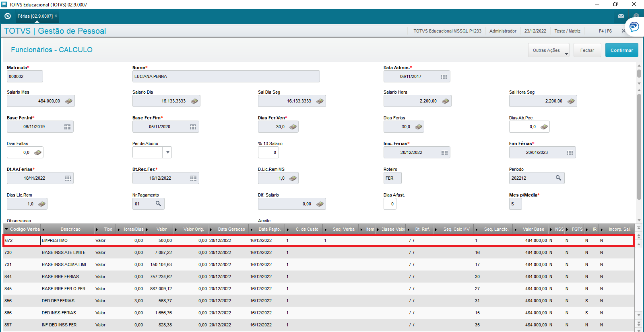Click the Dias Afast. input field
Screen dimensions: 644x332
pos(390,204)
